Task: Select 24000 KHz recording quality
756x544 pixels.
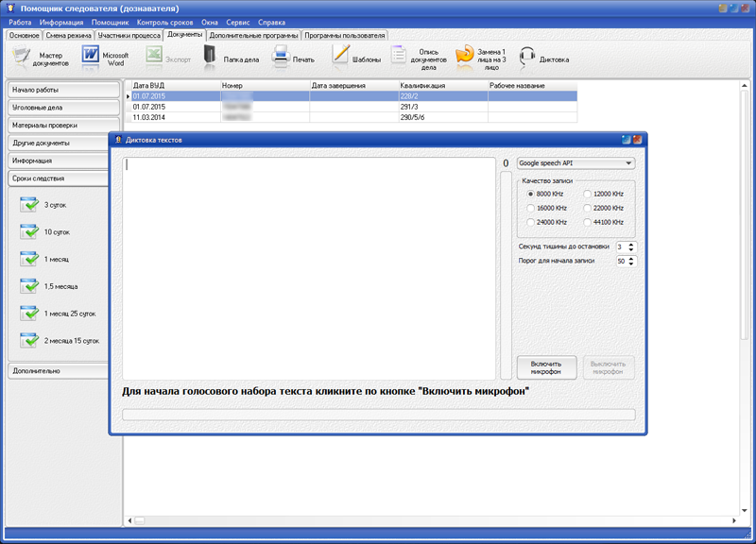Action: coord(531,222)
